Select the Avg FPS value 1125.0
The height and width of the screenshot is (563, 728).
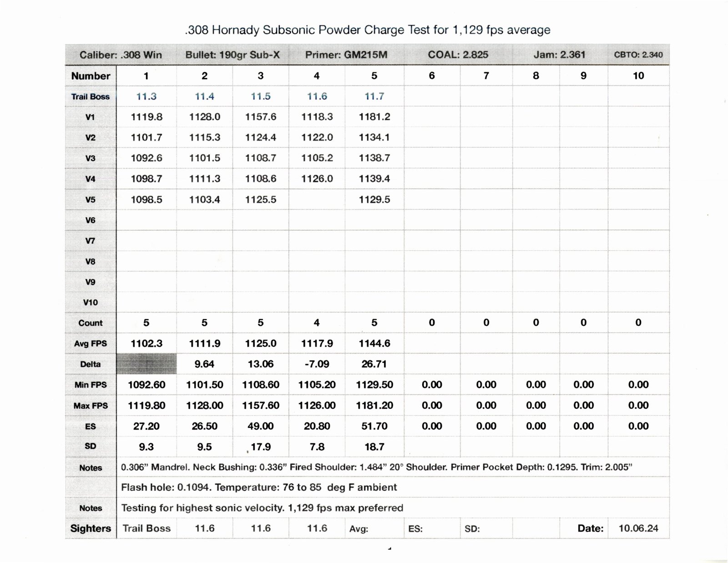261,344
